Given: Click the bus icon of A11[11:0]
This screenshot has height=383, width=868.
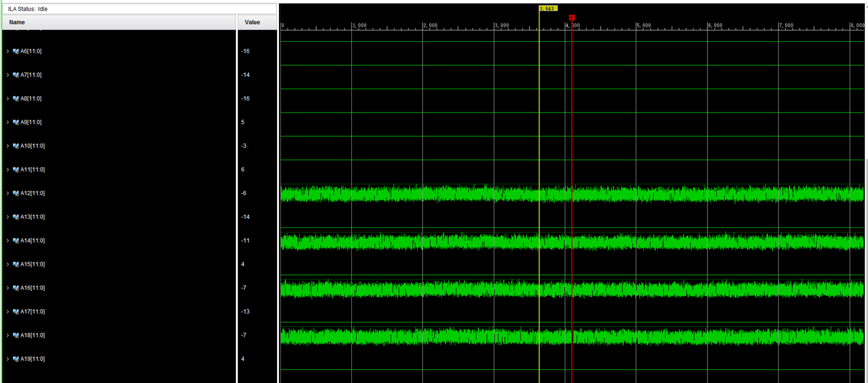Looking at the screenshot, I should point(16,170).
